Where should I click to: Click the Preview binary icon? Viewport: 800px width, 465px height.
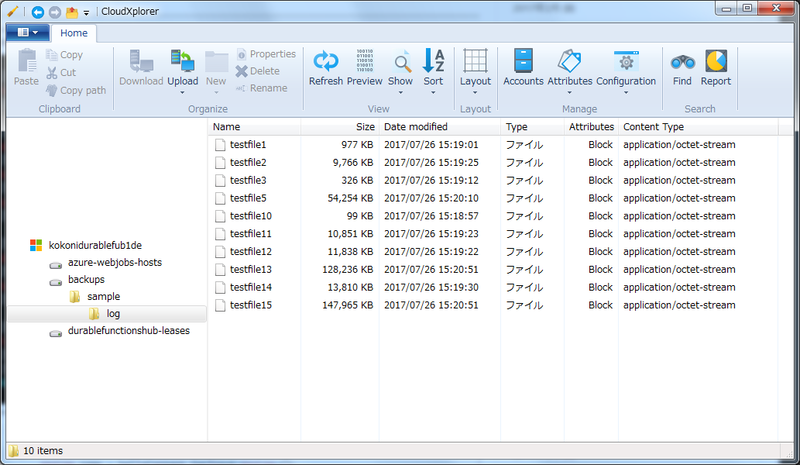pyautogui.click(x=365, y=60)
